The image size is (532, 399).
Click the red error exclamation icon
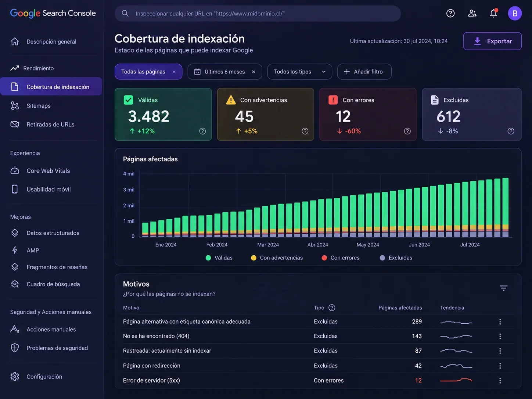[x=333, y=100]
